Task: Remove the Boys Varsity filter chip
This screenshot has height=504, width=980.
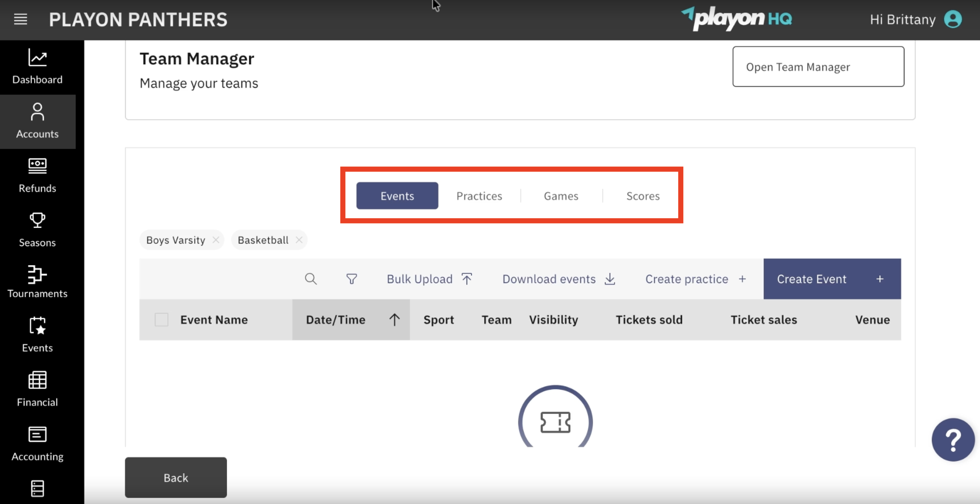Action: pos(216,240)
